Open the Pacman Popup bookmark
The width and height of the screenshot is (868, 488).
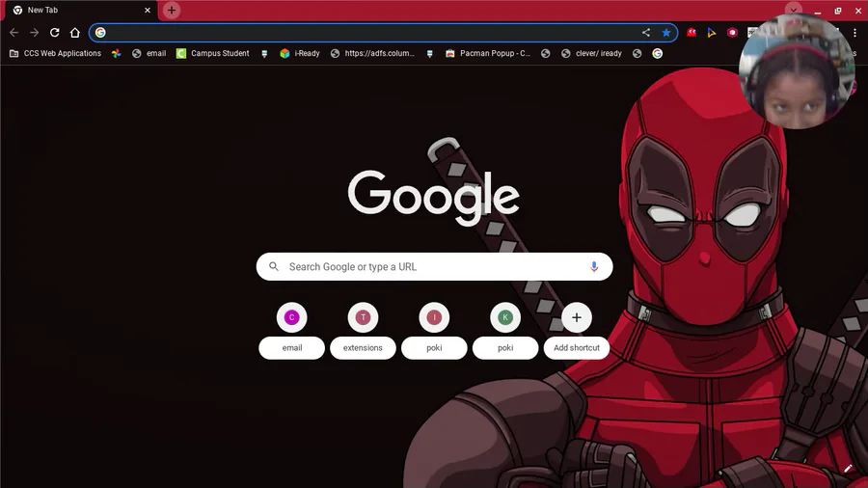coord(488,53)
